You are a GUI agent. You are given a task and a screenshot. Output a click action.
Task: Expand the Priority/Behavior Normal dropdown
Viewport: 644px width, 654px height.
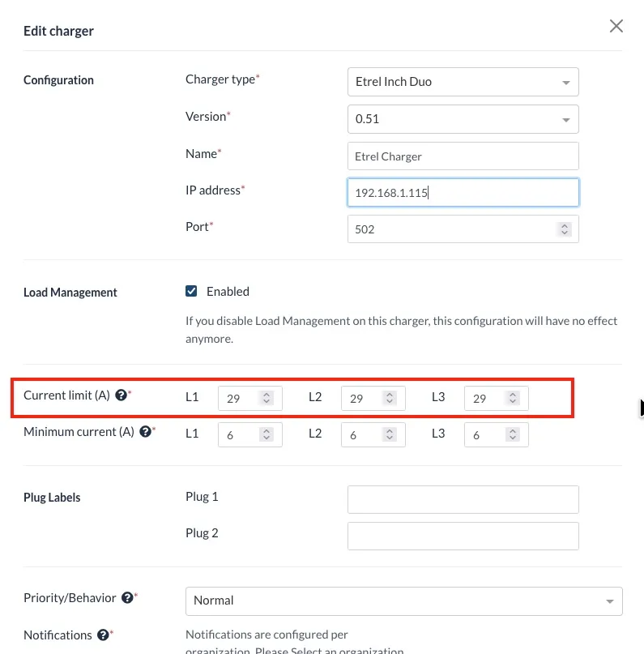coord(404,601)
